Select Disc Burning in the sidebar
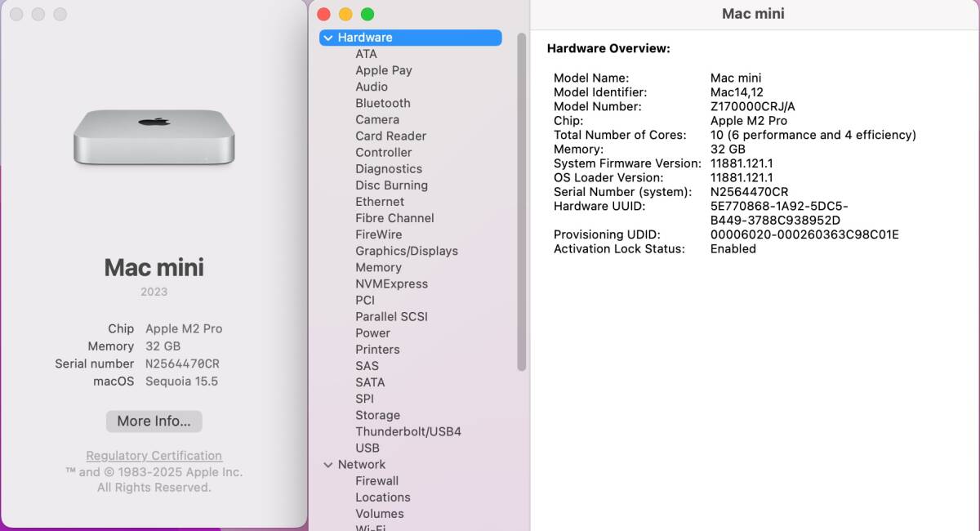This screenshot has height=531, width=980. click(x=392, y=185)
